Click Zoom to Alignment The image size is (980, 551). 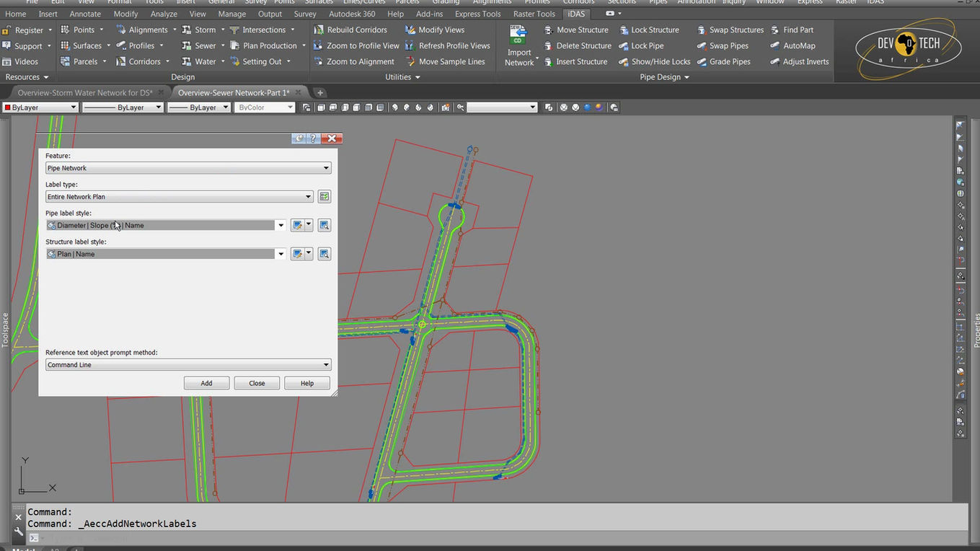pyautogui.click(x=353, y=61)
